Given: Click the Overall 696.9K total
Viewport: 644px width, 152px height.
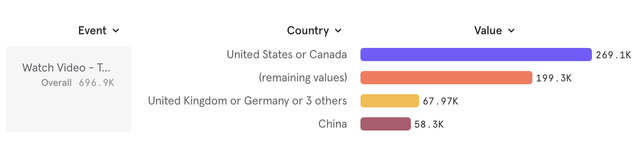Looking at the screenshot, I should click(78, 83).
